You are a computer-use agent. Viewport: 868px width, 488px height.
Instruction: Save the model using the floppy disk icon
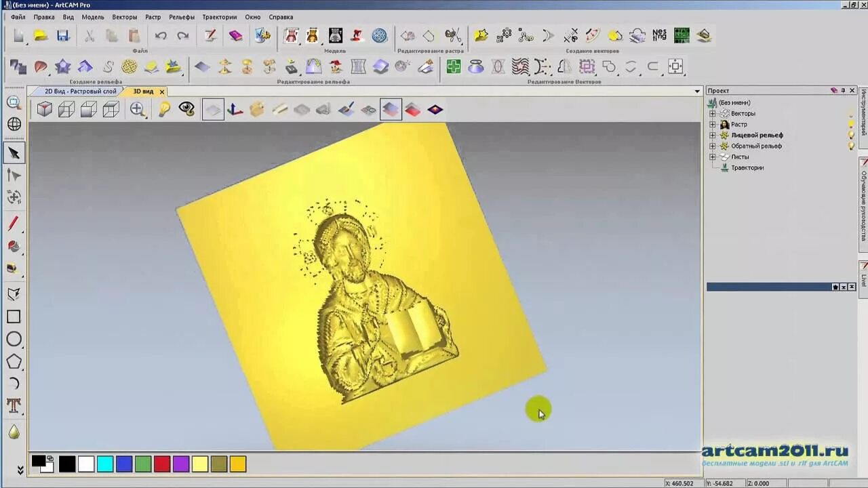tap(62, 35)
